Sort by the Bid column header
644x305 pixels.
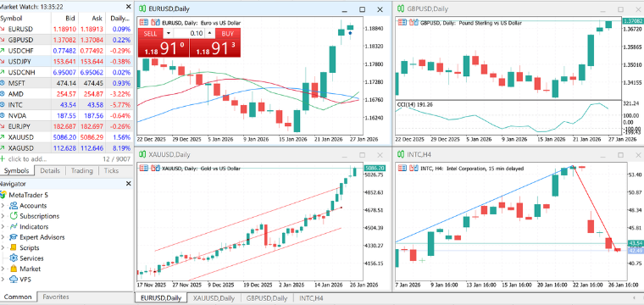(x=65, y=19)
